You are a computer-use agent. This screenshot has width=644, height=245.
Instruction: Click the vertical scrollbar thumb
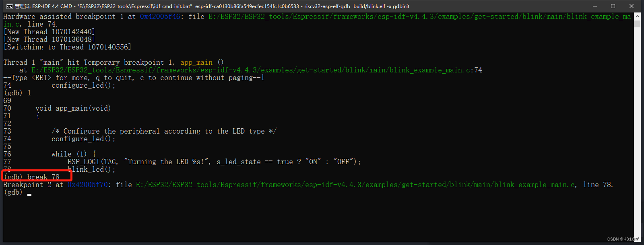(x=637, y=24)
